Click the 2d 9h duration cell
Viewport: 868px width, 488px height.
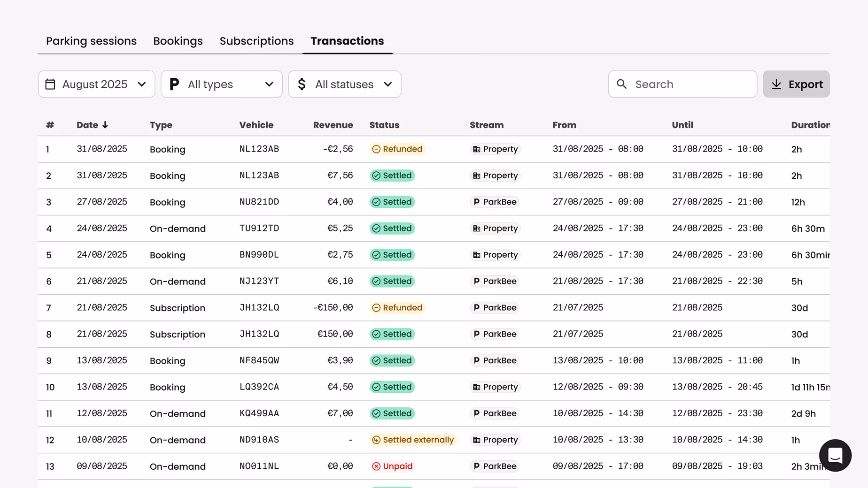(803, 414)
